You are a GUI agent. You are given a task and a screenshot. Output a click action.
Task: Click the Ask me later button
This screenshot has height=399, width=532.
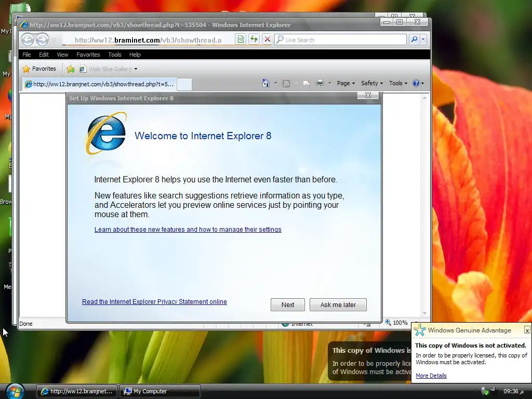(x=338, y=304)
